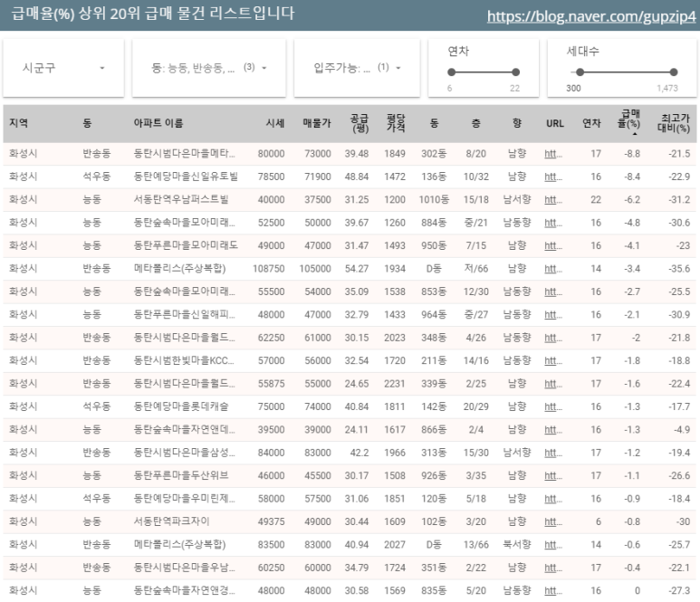Open URL link in 서동탄역우남퍼스트빌 row
The image size is (700, 602).
click(553, 200)
